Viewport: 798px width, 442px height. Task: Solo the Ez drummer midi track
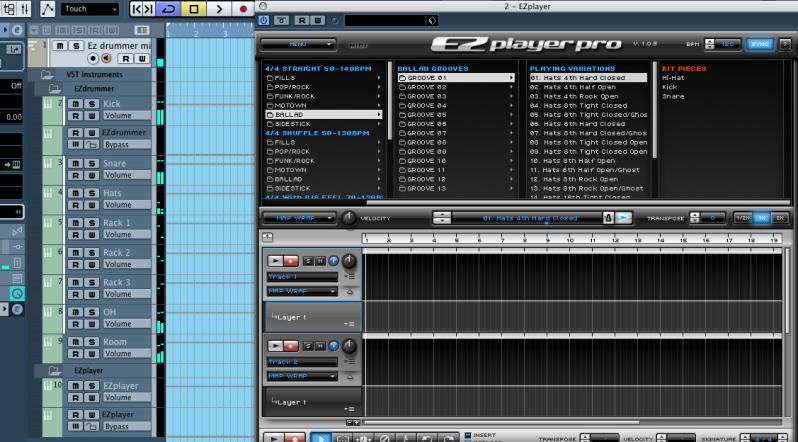click(x=76, y=46)
